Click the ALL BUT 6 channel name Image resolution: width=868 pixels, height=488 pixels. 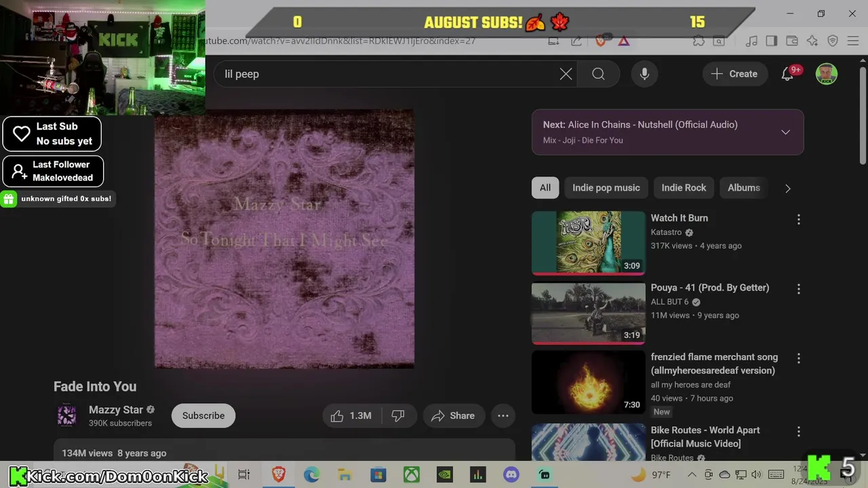669,302
